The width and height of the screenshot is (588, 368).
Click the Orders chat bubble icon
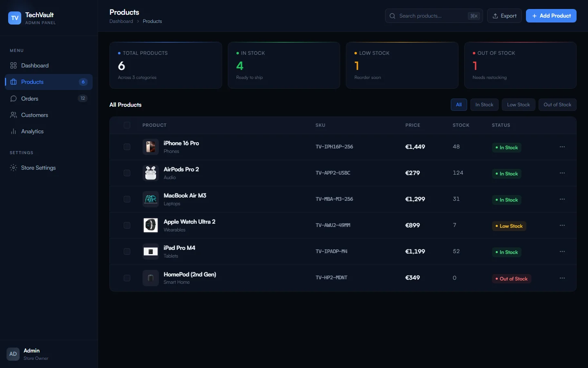(13, 99)
